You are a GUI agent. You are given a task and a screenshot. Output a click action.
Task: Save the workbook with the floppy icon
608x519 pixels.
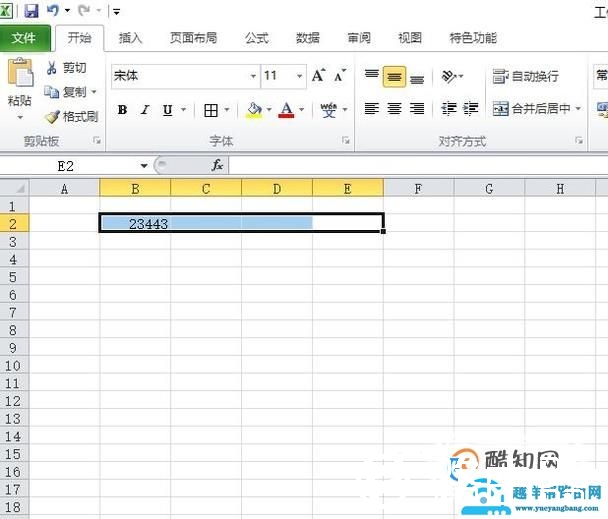pyautogui.click(x=31, y=10)
